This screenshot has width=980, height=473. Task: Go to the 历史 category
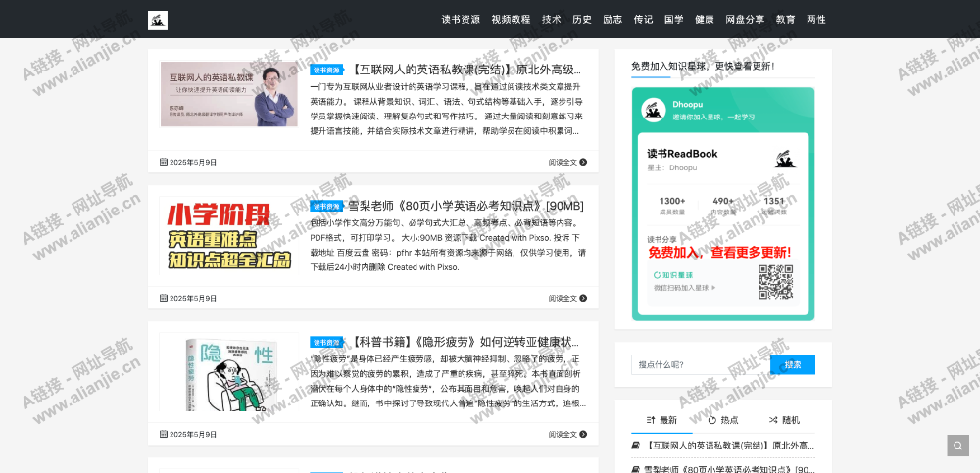click(x=582, y=20)
